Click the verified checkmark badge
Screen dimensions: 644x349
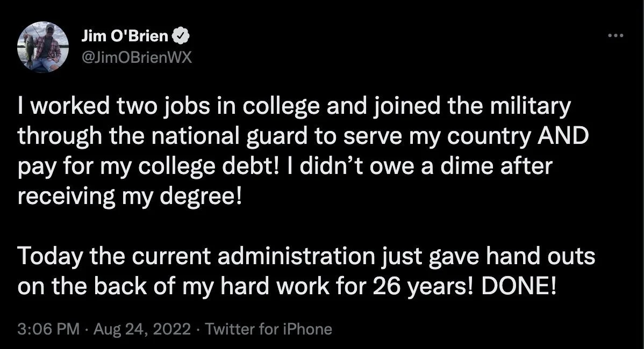181,37
